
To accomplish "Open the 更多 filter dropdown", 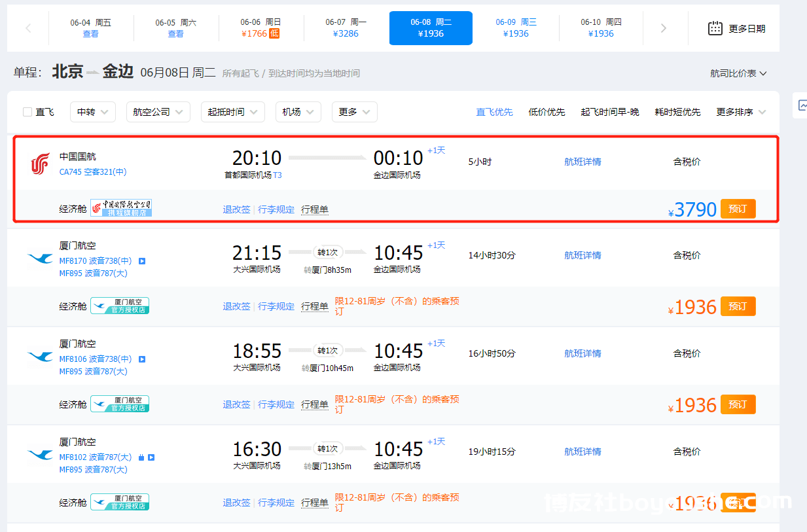I will pyautogui.click(x=355, y=112).
